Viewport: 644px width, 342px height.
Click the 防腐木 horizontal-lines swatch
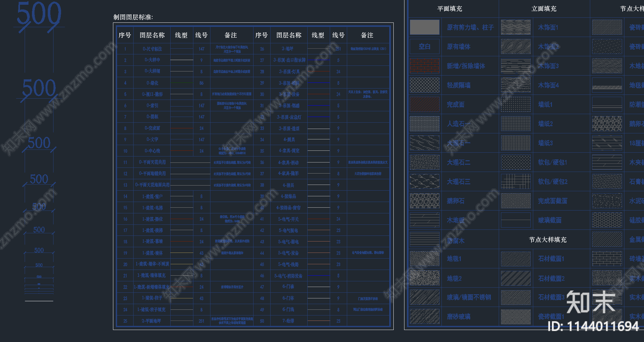(x=425, y=240)
